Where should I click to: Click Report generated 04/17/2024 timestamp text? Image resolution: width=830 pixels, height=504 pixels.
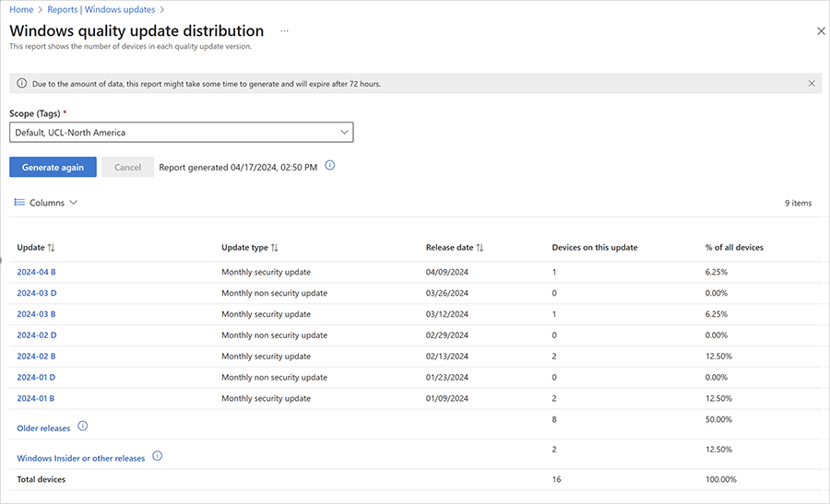tap(238, 167)
